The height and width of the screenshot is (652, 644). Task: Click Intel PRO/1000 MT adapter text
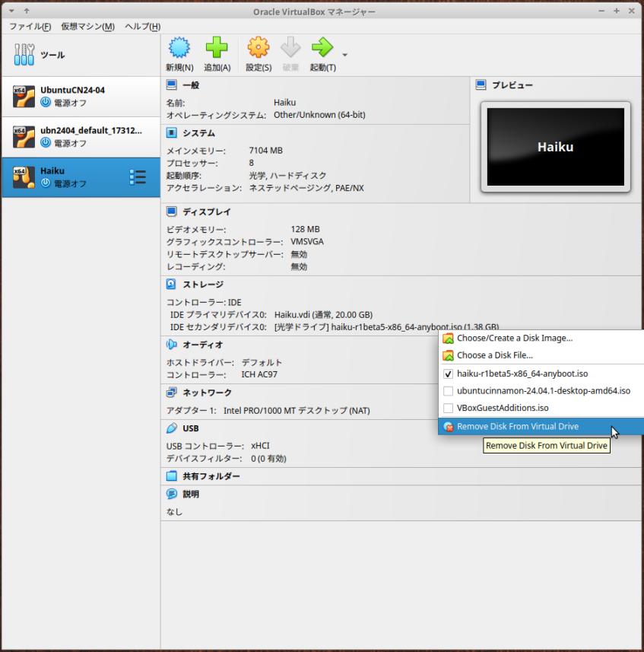point(297,411)
